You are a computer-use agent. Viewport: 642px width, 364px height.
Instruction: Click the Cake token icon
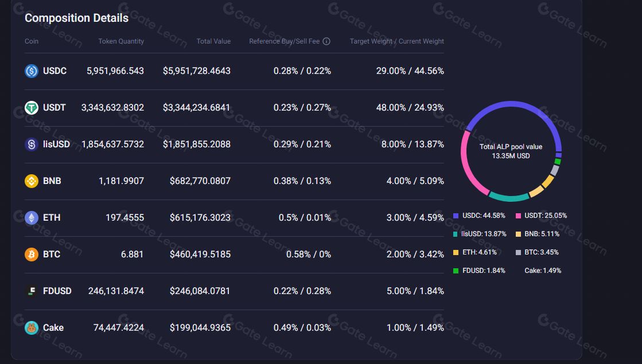point(31,327)
